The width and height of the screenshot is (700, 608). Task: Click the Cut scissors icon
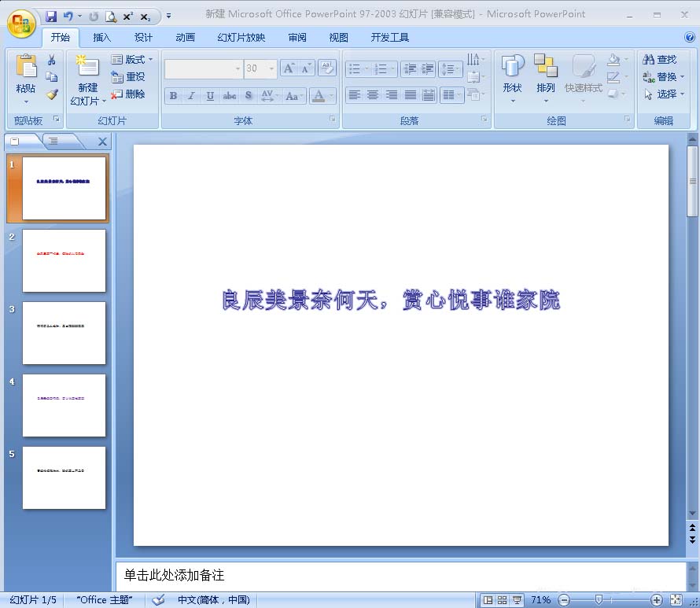(52, 60)
